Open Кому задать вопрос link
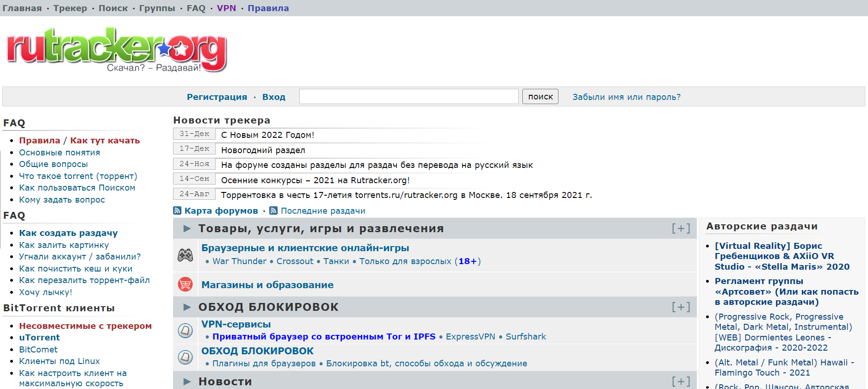This screenshot has width=868, height=389. pyautogui.click(x=62, y=200)
